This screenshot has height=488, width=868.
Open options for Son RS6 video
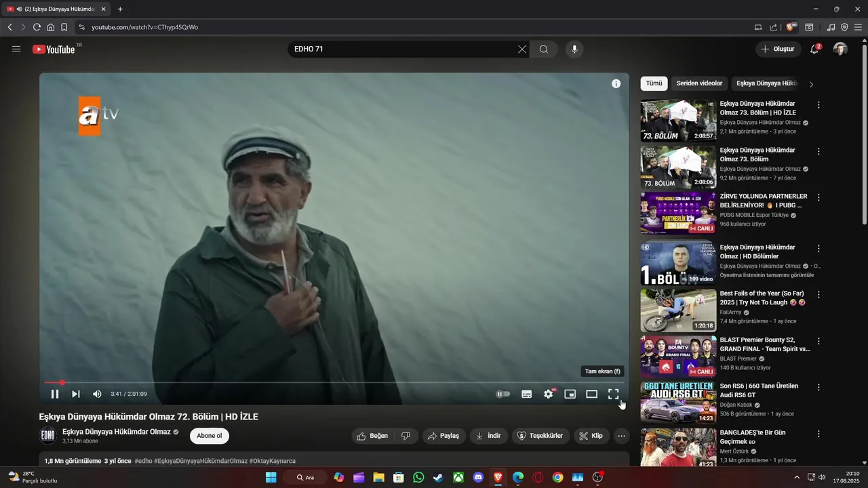[818, 387]
